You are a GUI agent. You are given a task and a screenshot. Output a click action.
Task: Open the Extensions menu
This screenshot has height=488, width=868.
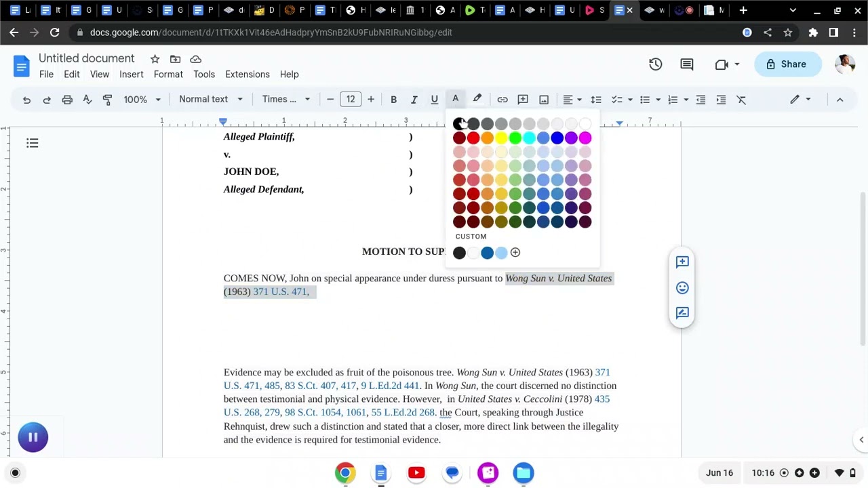pos(248,75)
